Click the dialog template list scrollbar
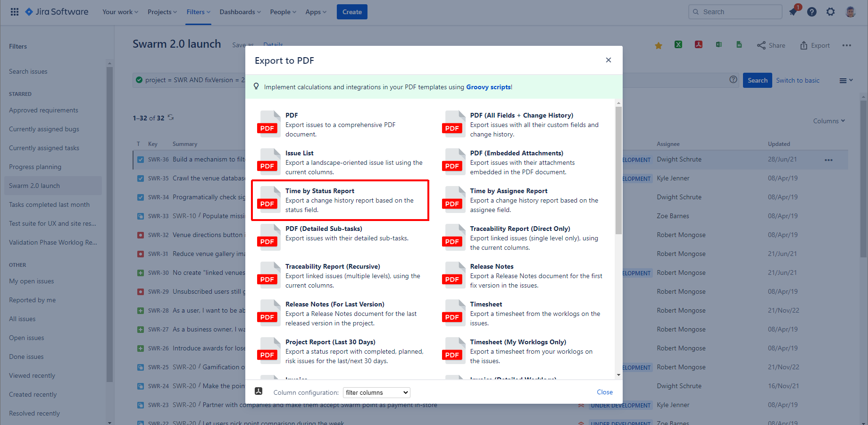The height and width of the screenshot is (425, 868). 618,170
